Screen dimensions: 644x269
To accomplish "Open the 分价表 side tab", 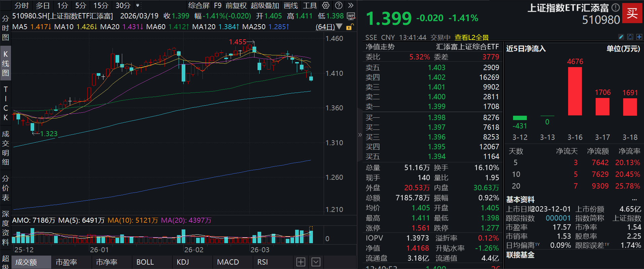I will pyautogui.click(x=5, y=188).
